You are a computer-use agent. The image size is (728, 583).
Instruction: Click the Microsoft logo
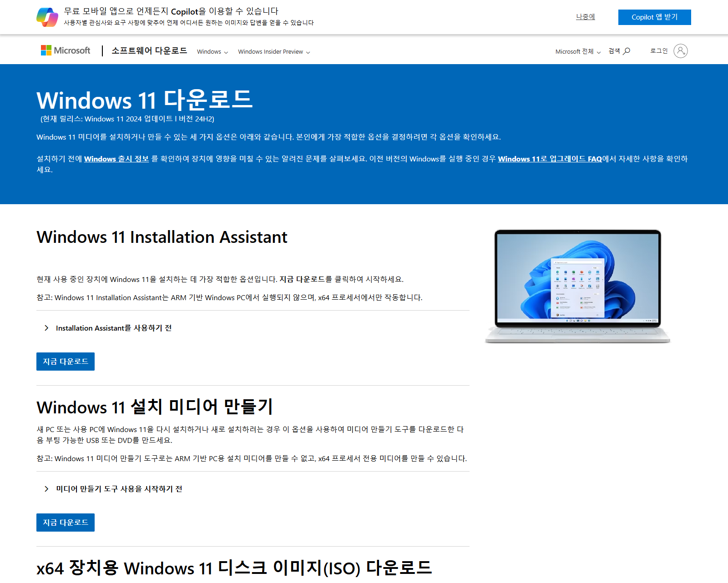click(66, 50)
